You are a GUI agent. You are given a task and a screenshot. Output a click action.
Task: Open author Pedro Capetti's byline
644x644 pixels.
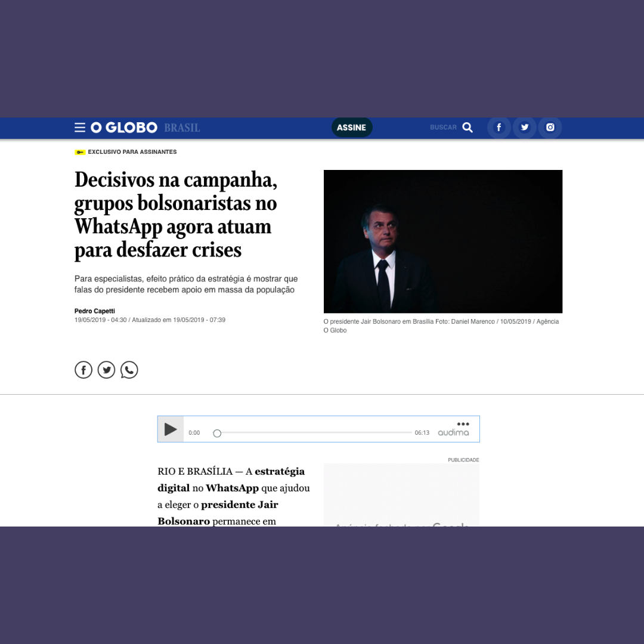point(94,311)
